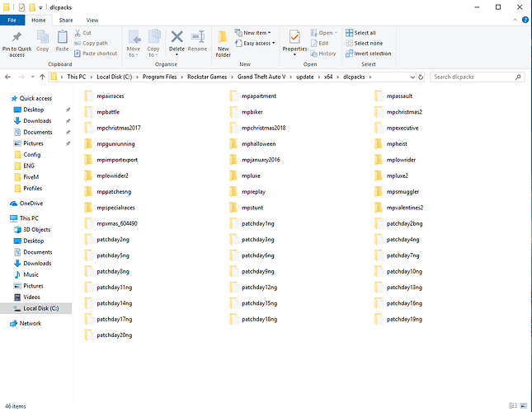Image resolution: width=532 pixels, height=412 pixels.
Task: Select the mpgunrunning folder icon
Action: (x=88, y=144)
